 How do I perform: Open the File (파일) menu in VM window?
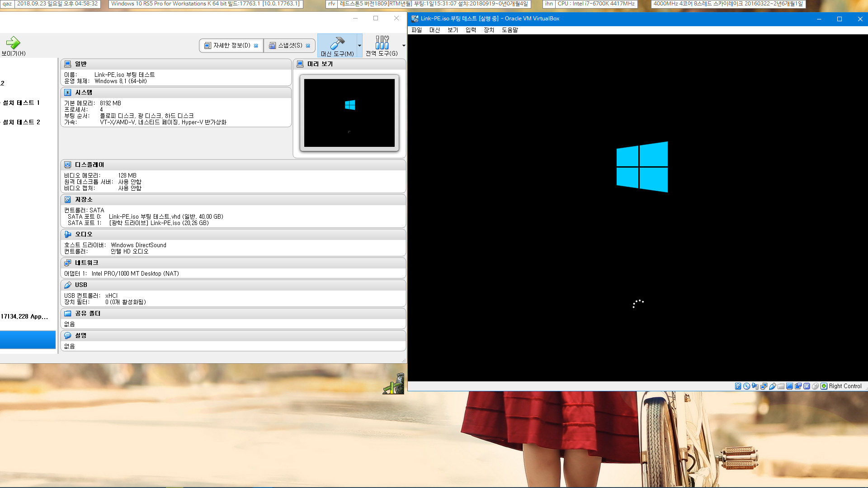point(417,30)
